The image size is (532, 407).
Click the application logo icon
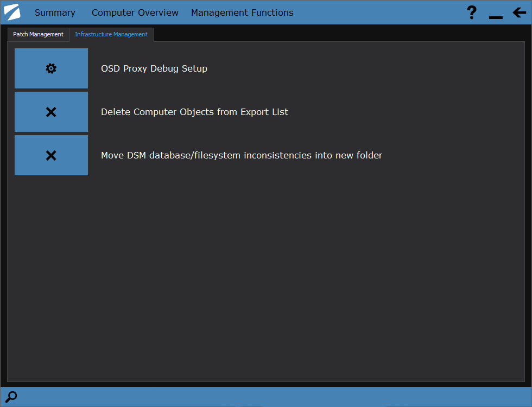click(12, 12)
